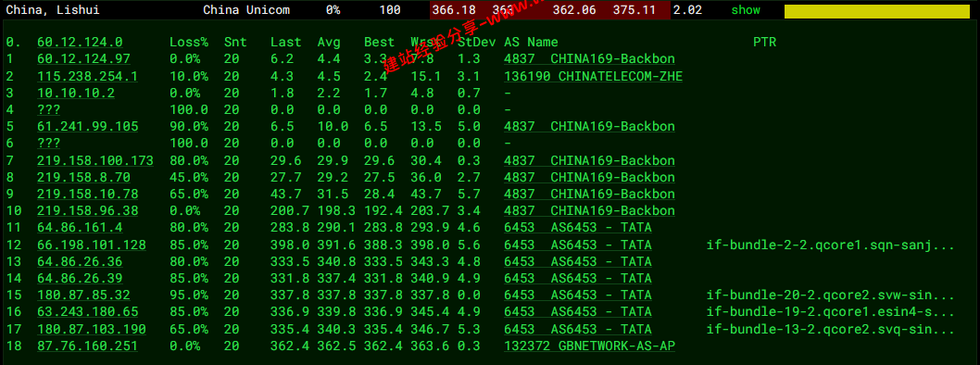Click hop 3 address 10.10.10.2
The width and height of the screenshot is (980, 365).
pos(76,94)
